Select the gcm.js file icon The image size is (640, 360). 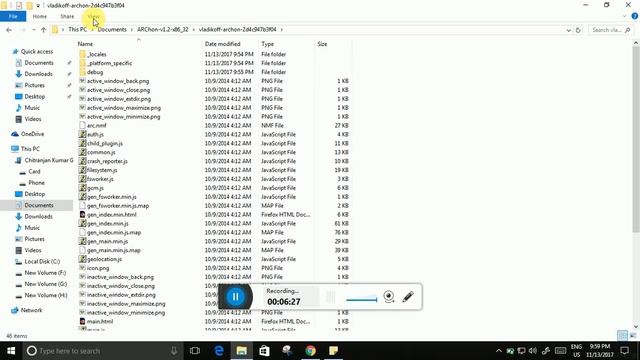tap(82, 188)
